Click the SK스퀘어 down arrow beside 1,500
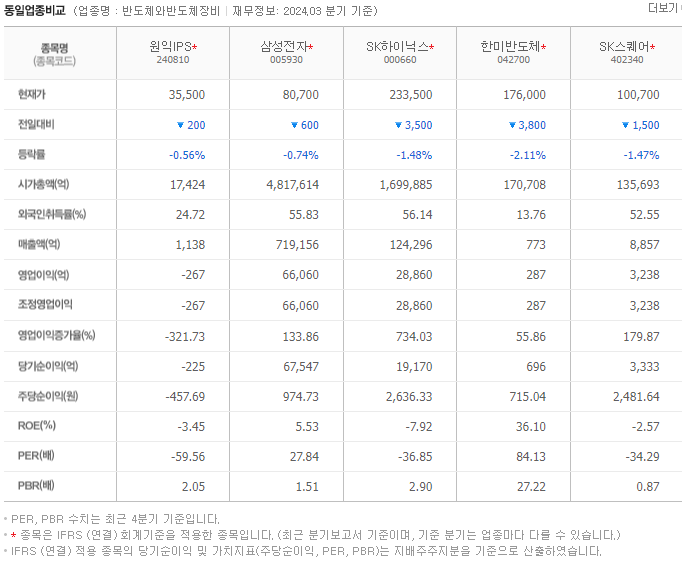 [625, 125]
